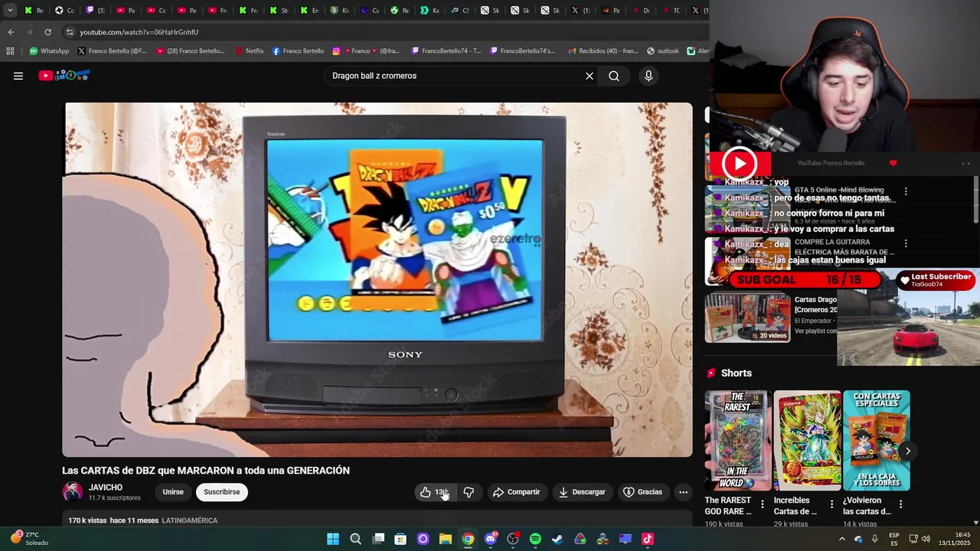Click the Descargar download button
This screenshot has width=980, height=551.
582,492
